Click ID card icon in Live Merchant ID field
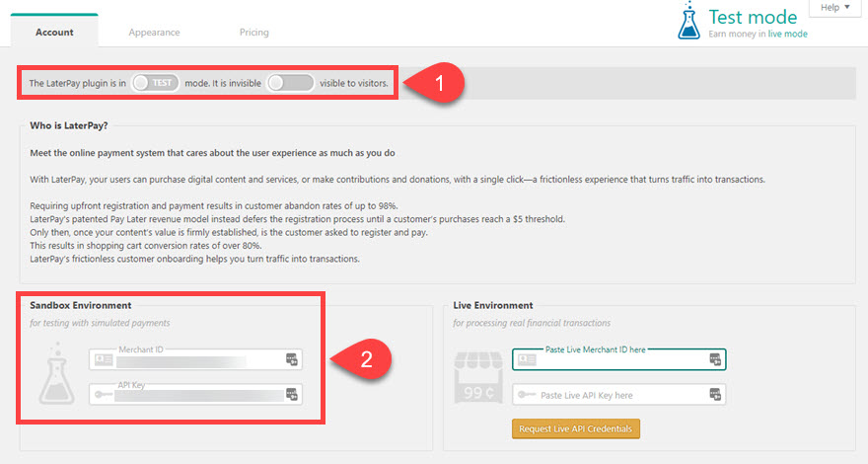 [527, 359]
